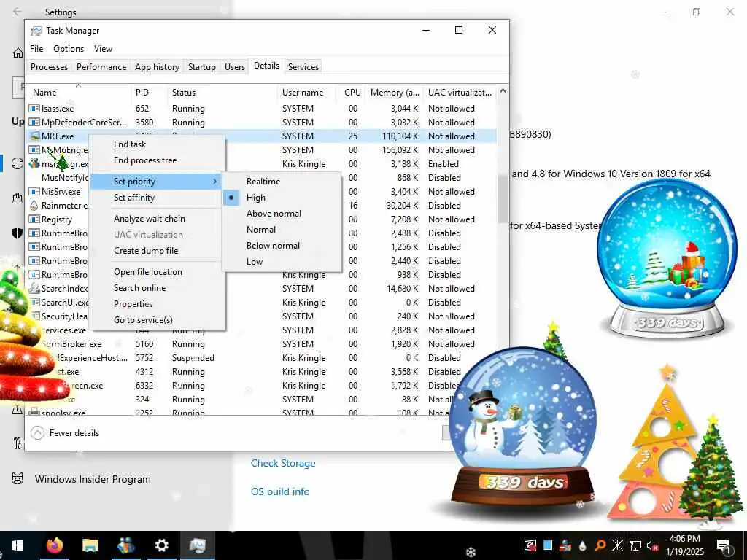Switch to the Users tab
747x560 pixels.
[235, 67]
